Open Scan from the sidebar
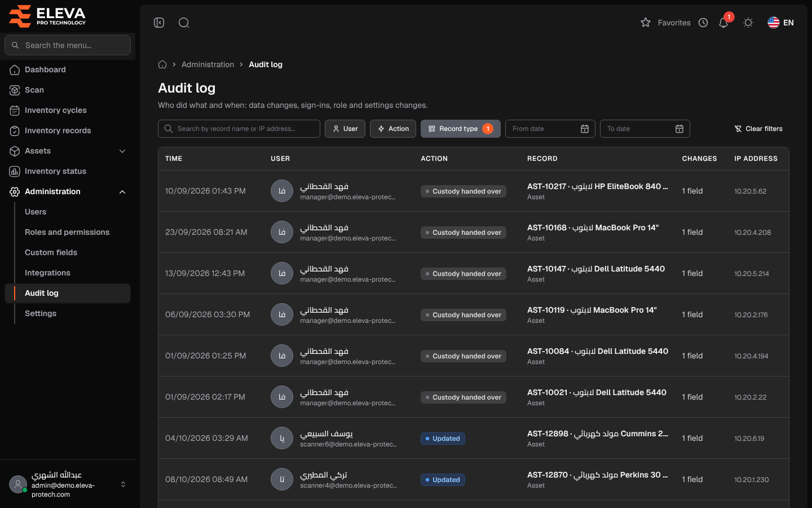 coord(68,90)
